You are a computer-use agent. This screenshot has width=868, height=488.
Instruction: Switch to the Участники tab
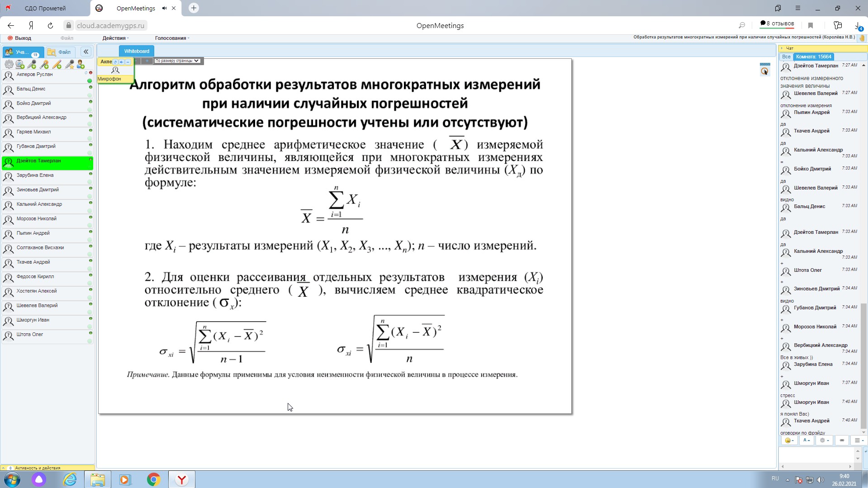[23, 52]
